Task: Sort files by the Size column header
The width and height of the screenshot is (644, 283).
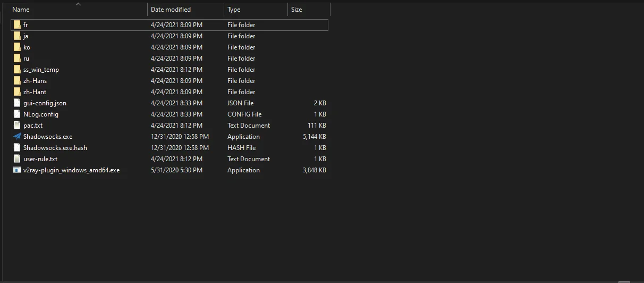Action: tap(309, 10)
